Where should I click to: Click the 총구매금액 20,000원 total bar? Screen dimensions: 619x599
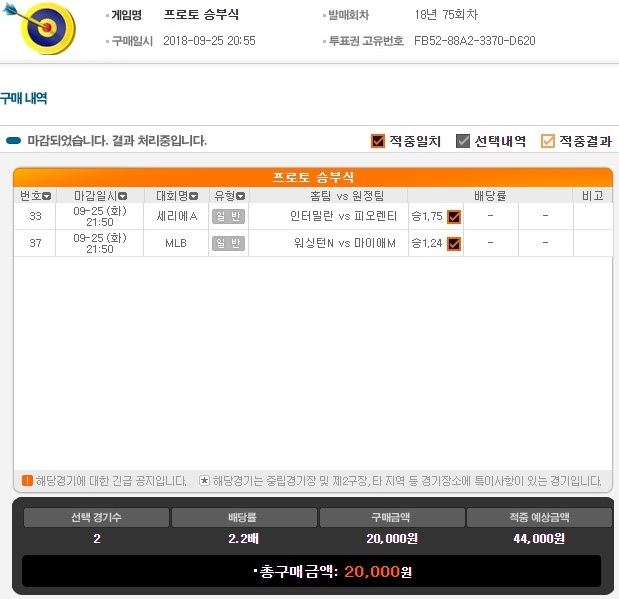point(312,571)
